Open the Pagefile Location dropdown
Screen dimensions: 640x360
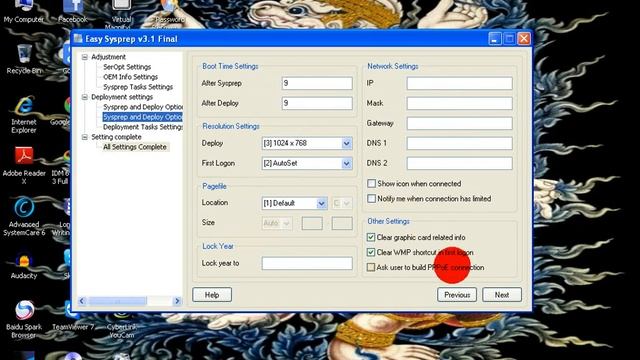tap(322, 203)
